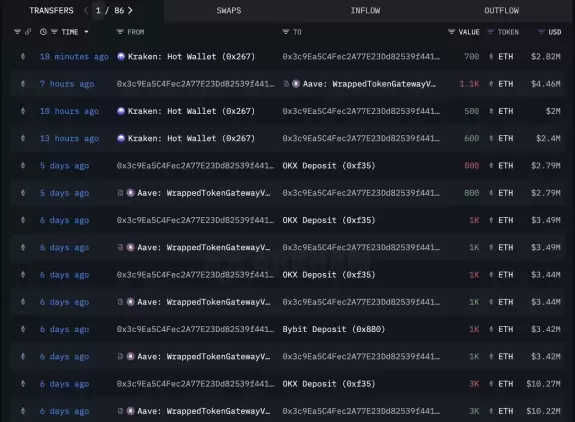Open the USD column filter
Viewport: 575px width, 422px height.
541,32
